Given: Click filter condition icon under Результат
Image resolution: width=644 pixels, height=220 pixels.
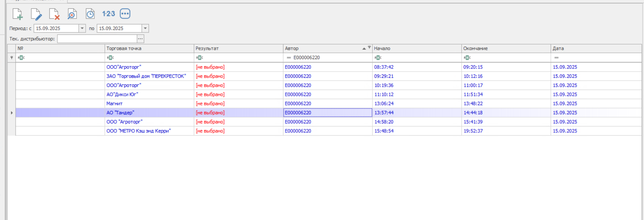Looking at the screenshot, I should coord(199,58).
